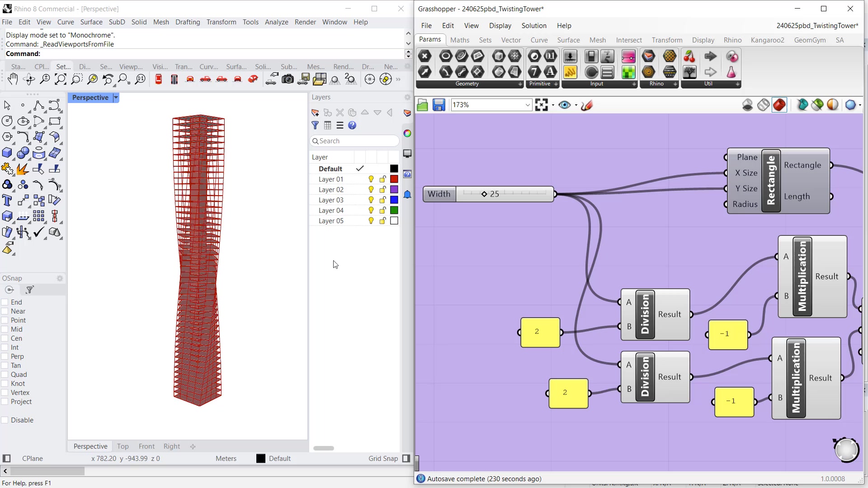Open the Perspective viewport dropdown arrow
The image size is (868, 488).
click(x=116, y=98)
